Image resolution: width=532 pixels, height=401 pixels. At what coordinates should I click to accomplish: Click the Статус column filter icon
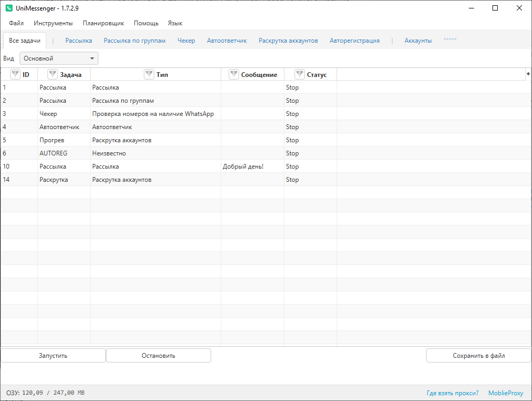[300, 74]
